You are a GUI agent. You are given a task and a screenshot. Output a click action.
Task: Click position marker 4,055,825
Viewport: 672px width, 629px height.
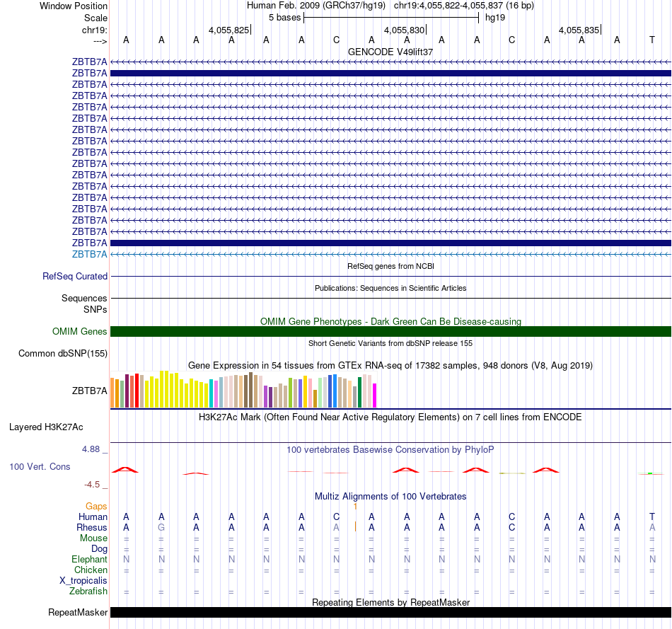[229, 30]
